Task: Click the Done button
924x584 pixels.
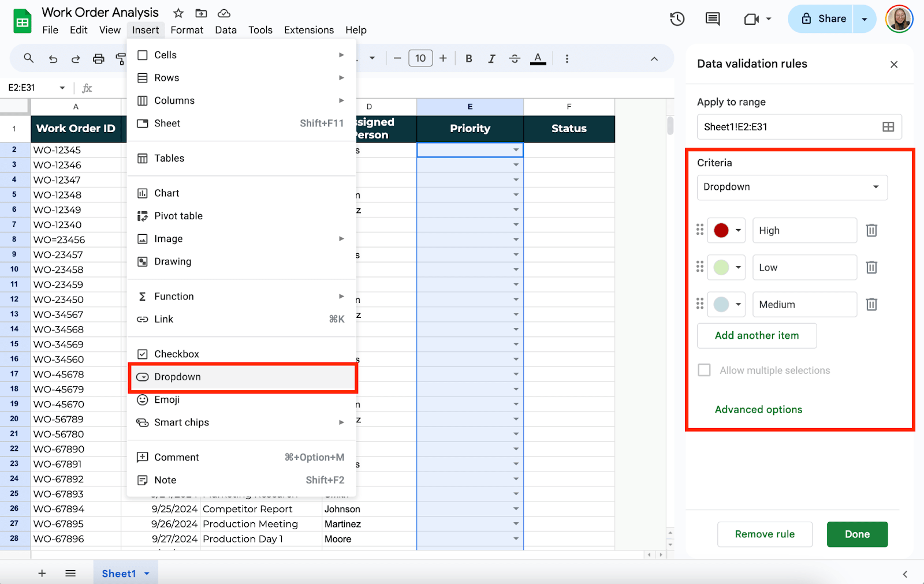Action: coord(856,534)
